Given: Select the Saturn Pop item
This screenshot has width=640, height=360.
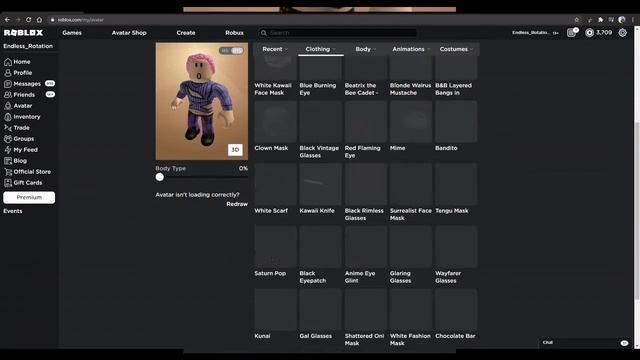Looking at the screenshot, I should [276, 251].
